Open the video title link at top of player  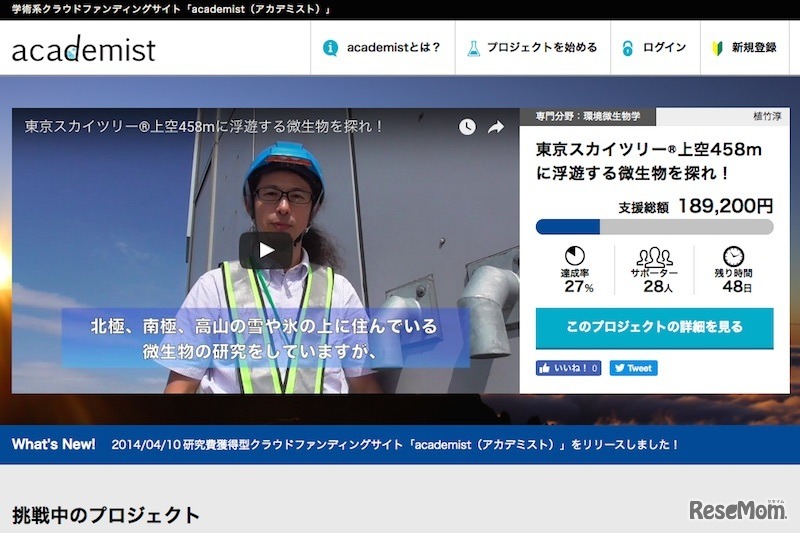tap(204, 126)
